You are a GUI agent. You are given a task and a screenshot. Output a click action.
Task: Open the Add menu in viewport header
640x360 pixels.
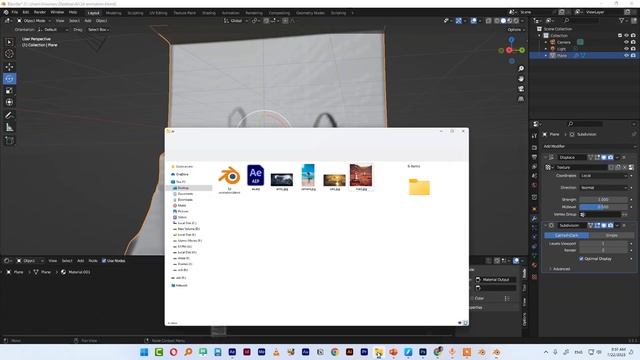tap(88, 20)
